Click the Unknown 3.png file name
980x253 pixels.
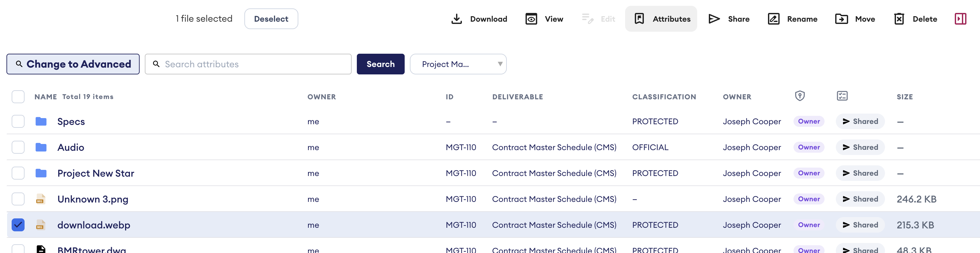(93, 199)
